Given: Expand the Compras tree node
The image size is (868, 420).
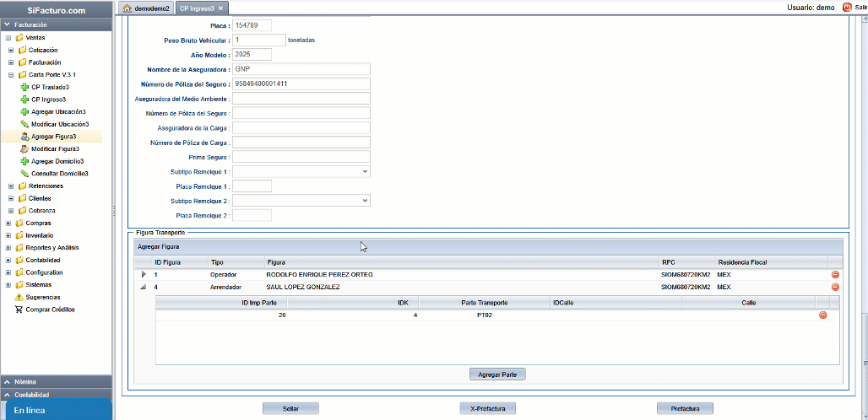Looking at the screenshot, I should (8, 223).
